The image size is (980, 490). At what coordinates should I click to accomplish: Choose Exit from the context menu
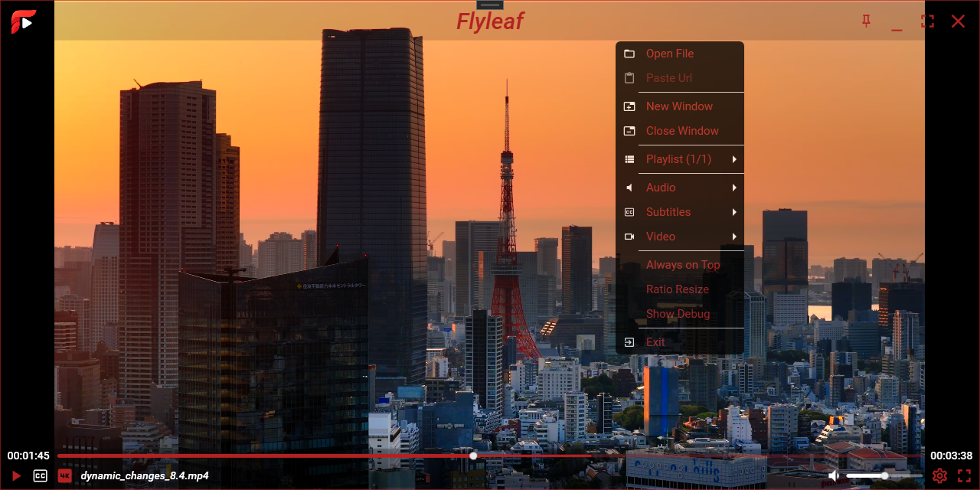tap(680, 342)
